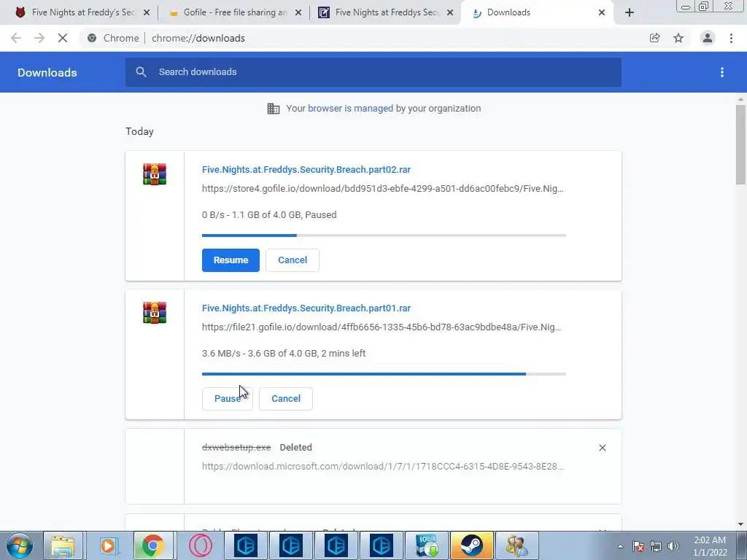Show hidden system tray icons
This screenshot has height=560, width=747.
tap(620, 546)
